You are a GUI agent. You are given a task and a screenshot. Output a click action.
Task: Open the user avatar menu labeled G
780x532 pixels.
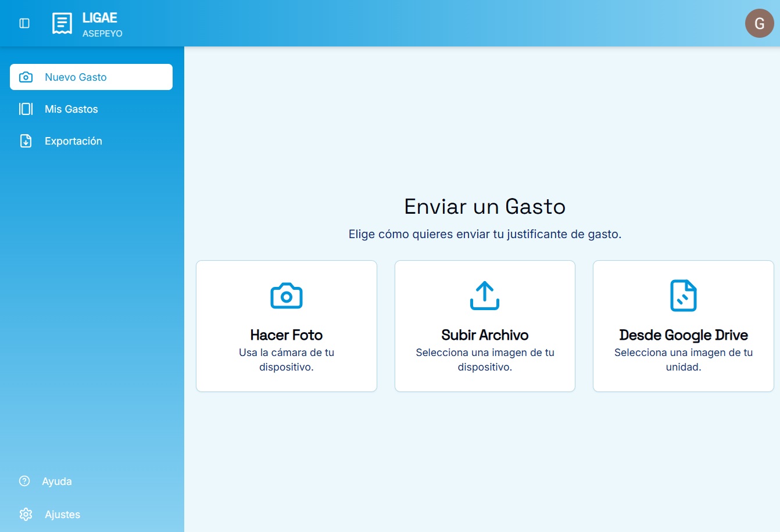point(759,23)
